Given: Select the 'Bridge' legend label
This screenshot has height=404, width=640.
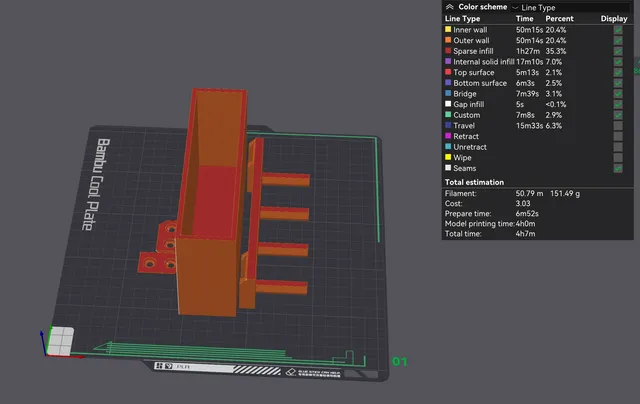Looking at the screenshot, I should pyautogui.click(x=465, y=94).
